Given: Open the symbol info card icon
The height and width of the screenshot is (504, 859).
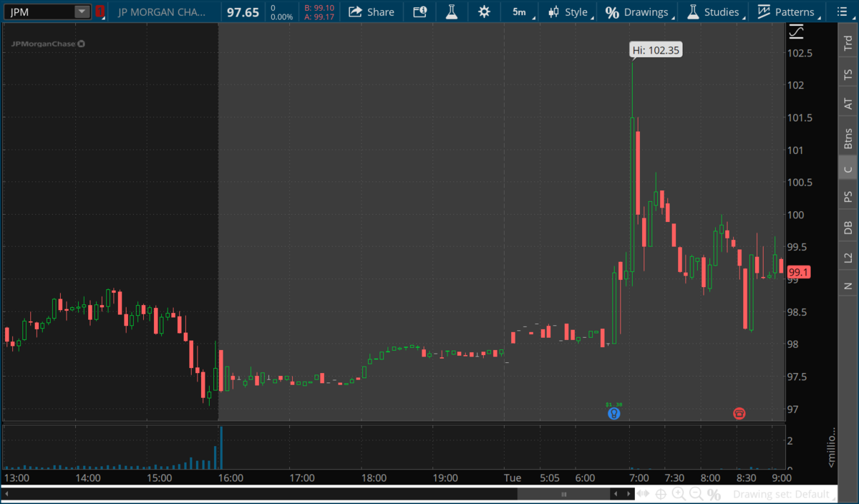Looking at the screenshot, I should click(x=420, y=11).
